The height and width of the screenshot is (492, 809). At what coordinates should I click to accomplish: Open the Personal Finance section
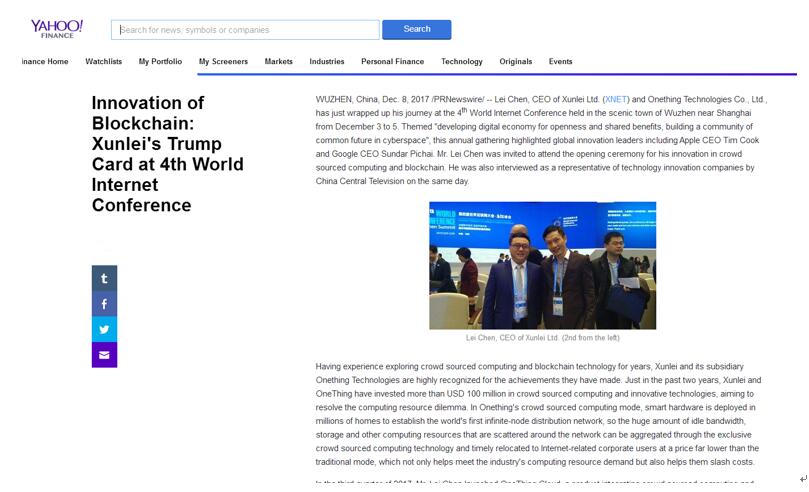(x=392, y=62)
